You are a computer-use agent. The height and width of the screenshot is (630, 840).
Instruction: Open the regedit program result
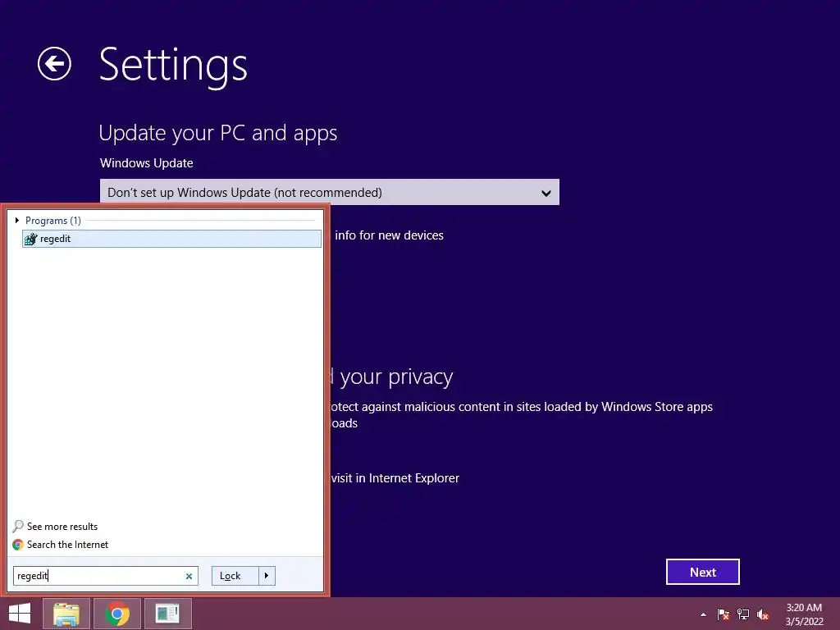tap(171, 239)
